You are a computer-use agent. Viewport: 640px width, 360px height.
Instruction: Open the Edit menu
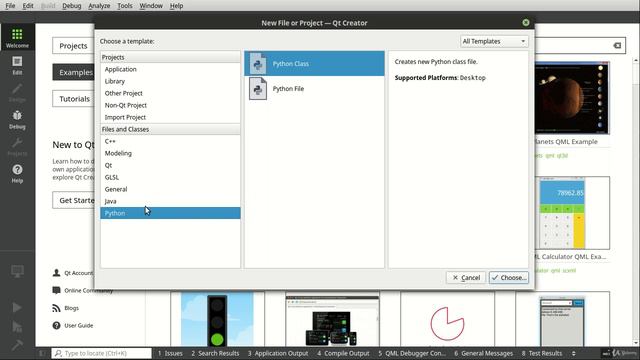(x=28, y=6)
